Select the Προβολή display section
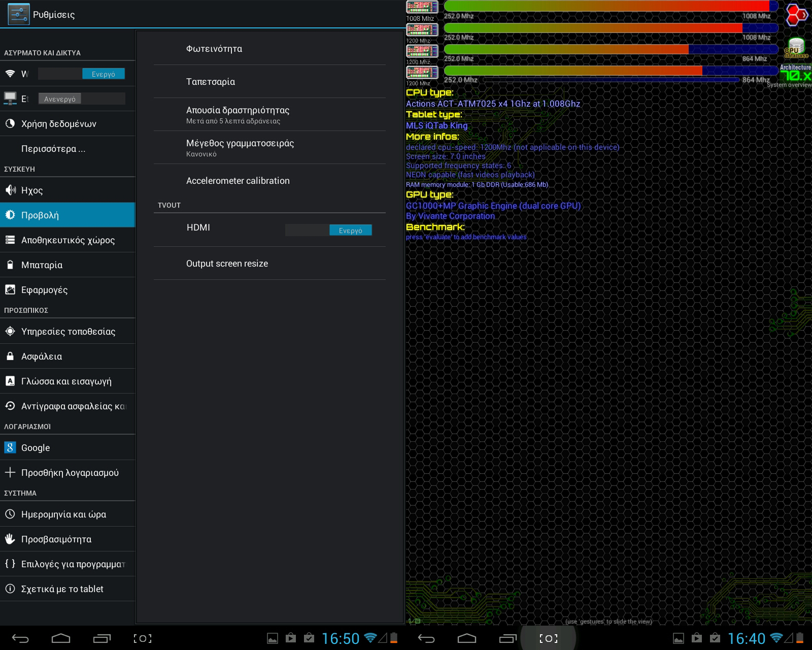The image size is (812, 650). point(67,215)
